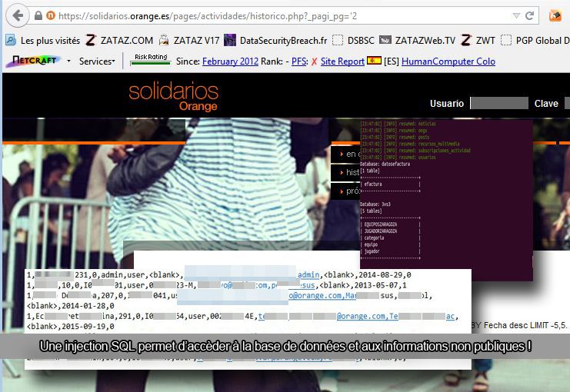Click '<blank>,2014-01-28,0' data line
The width and height of the screenshot is (570, 392).
(71, 306)
